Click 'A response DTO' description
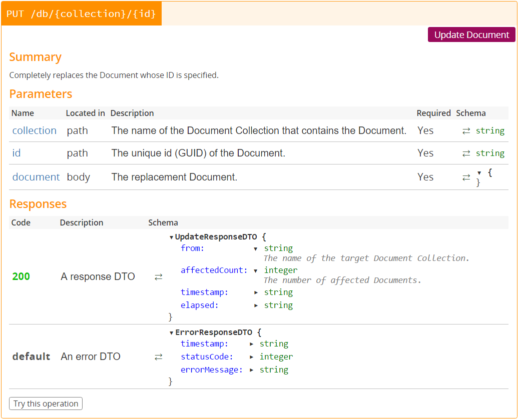519x420 pixels. click(98, 276)
